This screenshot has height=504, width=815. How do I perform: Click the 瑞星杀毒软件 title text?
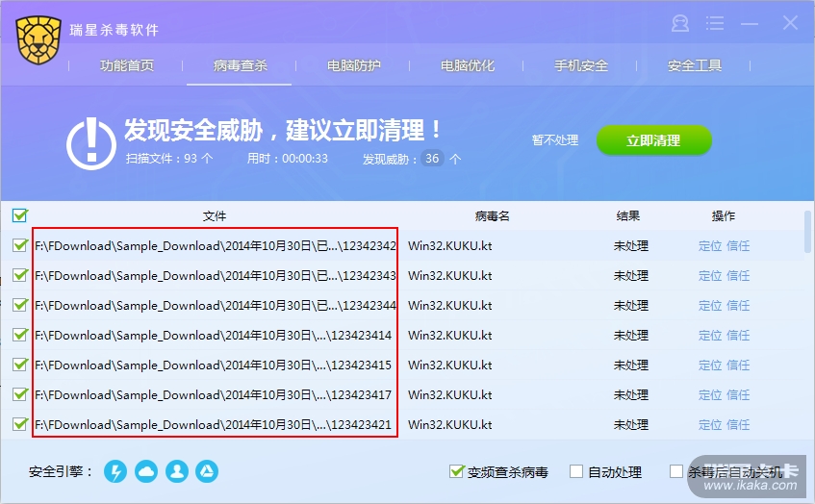point(114,30)
